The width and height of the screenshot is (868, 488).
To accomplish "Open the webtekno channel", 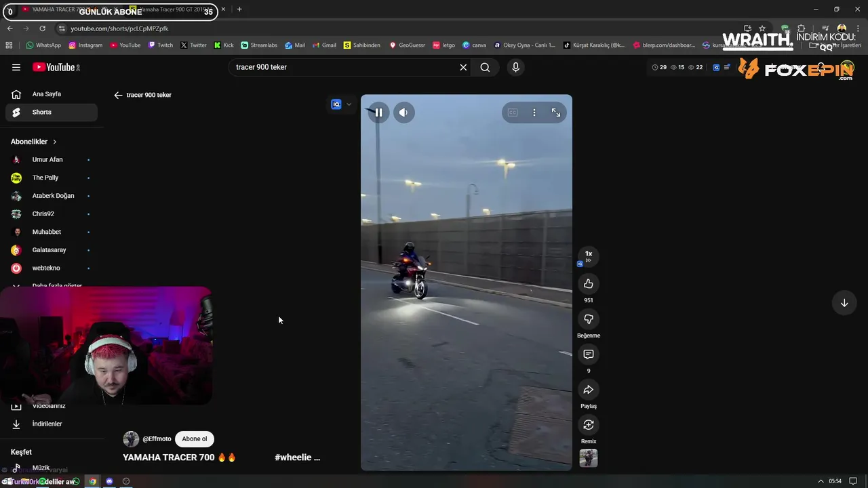I will pyautogui.click(x=52, y=268).
